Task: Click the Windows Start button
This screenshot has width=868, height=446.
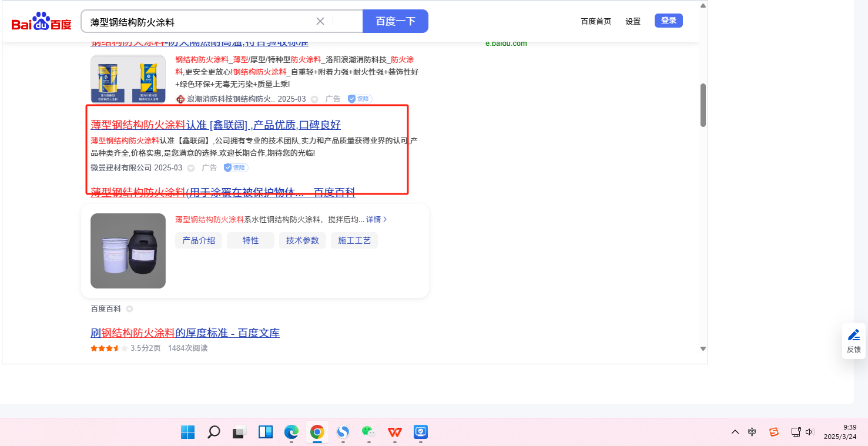Action: coord(188,432)
